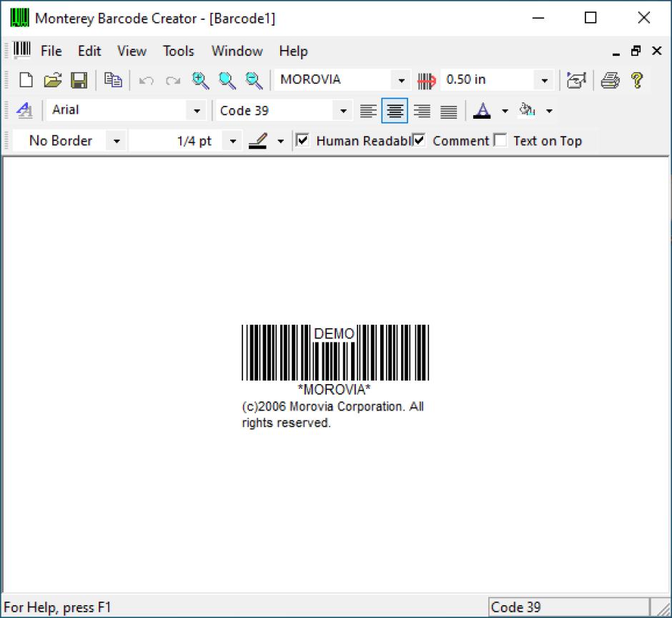The width and height of the screenshot is (672, 618).
Task: Click the font settings icon
Action: [24, 110]
